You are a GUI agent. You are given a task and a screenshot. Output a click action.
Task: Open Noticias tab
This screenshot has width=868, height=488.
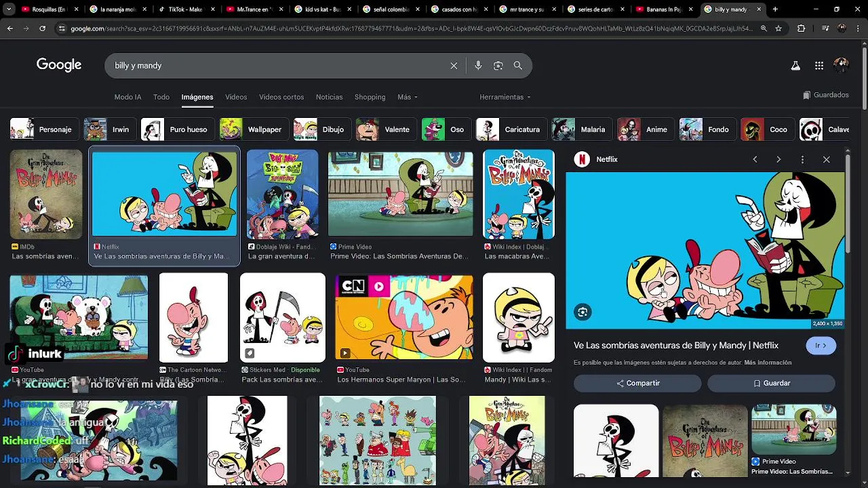pos(329,97)
